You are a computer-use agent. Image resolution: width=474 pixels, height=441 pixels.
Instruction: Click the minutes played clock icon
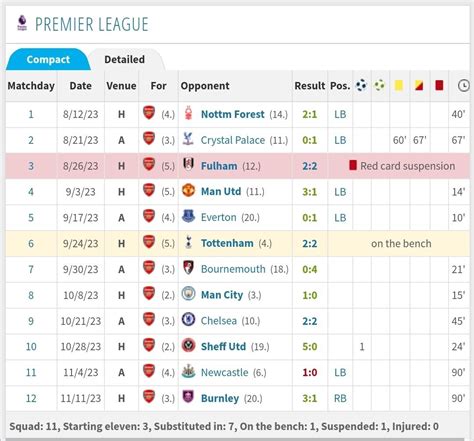pyautogui.click(x=464, y=86)
